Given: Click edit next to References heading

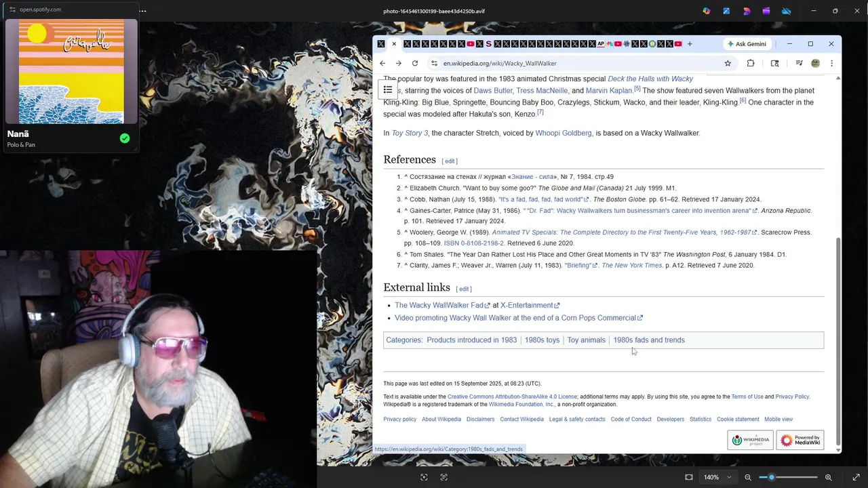Looking at the screenshot, I should click(x=450, y=161).
